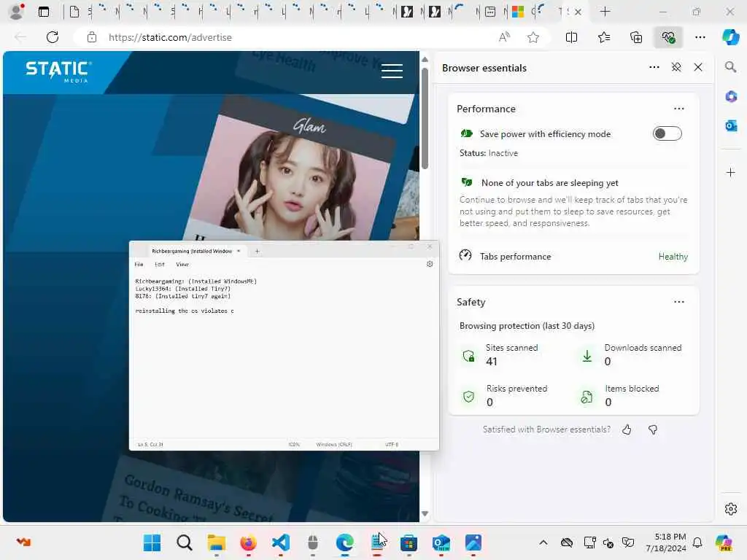Add this page to favorites star
The width and height of the screenshot is (747, 560).
(x=533, y=37)
